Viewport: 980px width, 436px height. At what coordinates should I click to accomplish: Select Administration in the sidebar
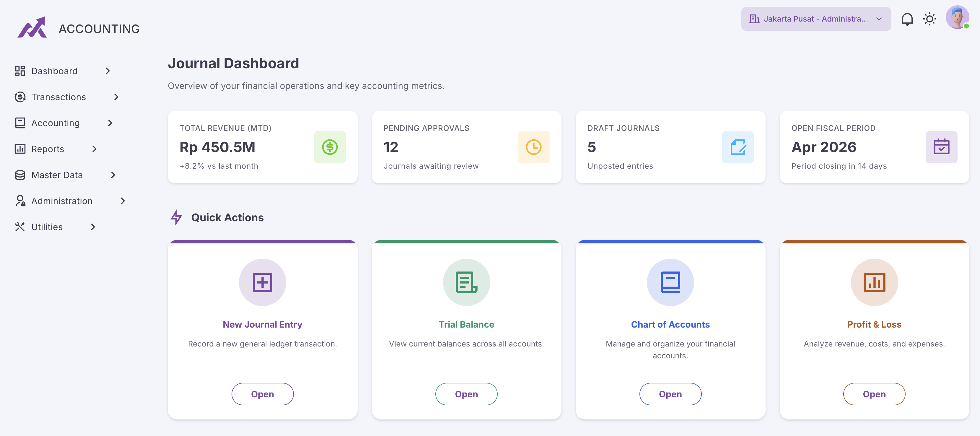point(62,201)
